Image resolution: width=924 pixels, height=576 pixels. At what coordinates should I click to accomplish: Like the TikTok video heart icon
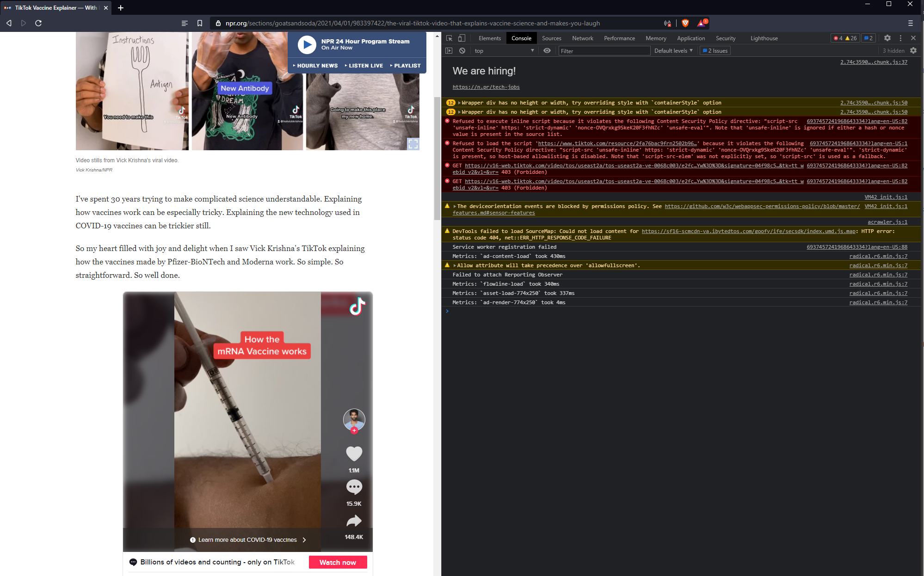pos(354,453)
